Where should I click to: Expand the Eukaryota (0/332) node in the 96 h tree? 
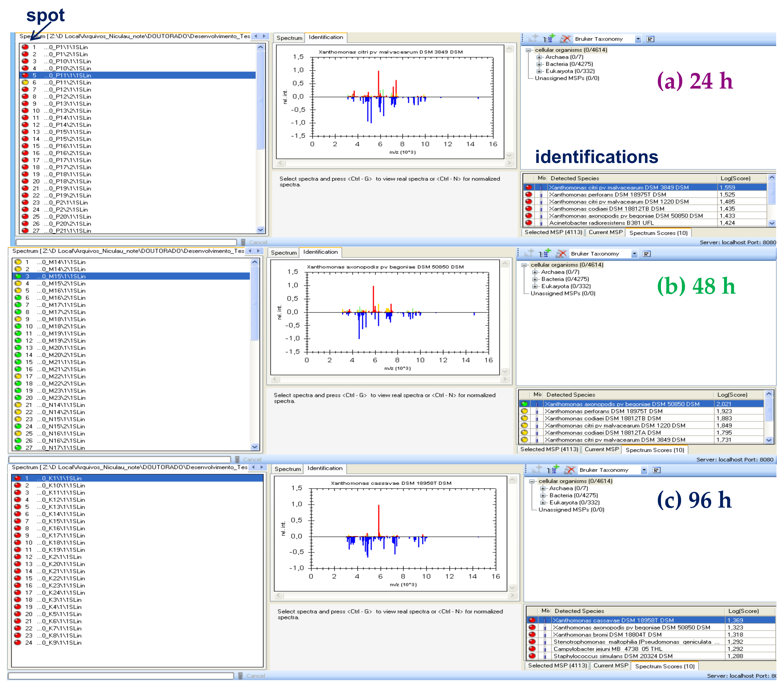click(543, 503)
